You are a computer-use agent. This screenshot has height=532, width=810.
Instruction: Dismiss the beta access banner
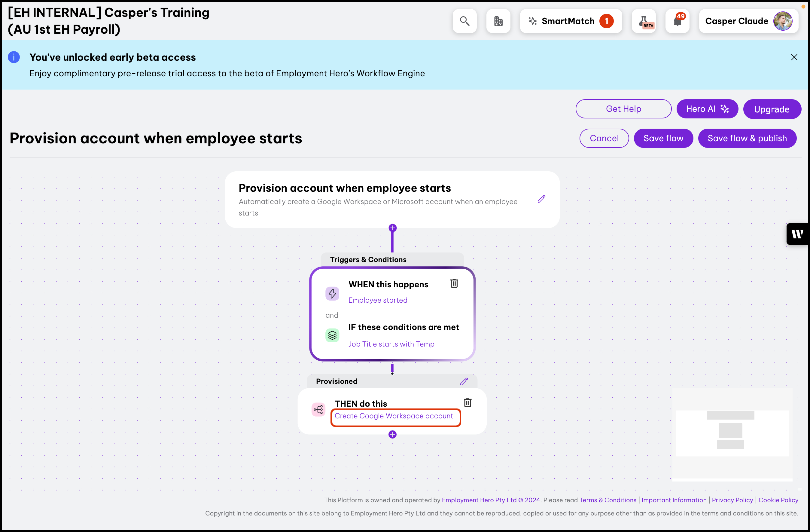[794, 57]
